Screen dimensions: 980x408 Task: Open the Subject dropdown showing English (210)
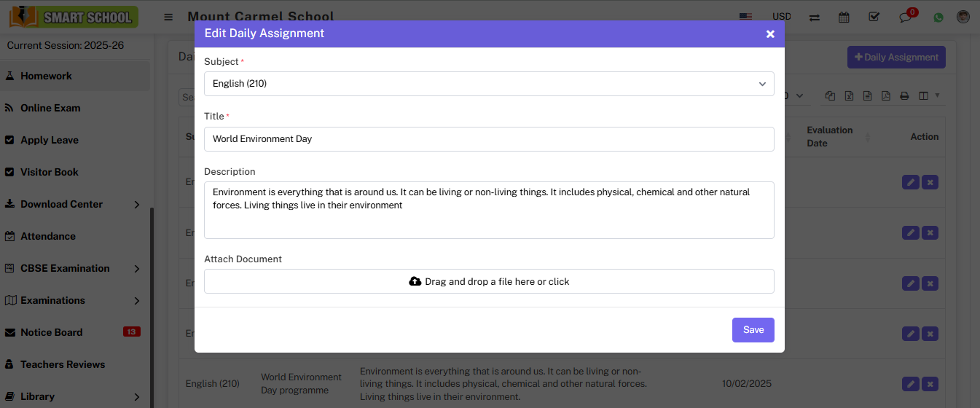[x=489, y=84]
